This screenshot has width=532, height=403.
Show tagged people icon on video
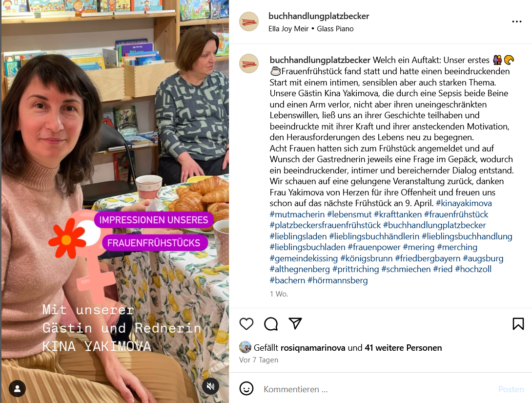(17, 388)
